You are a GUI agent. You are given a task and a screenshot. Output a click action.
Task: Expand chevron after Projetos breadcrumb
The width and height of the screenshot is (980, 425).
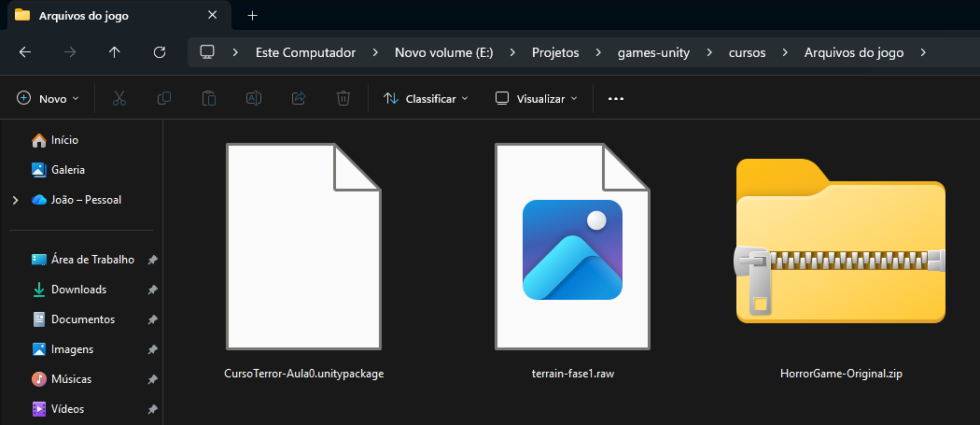click(598, 52)
